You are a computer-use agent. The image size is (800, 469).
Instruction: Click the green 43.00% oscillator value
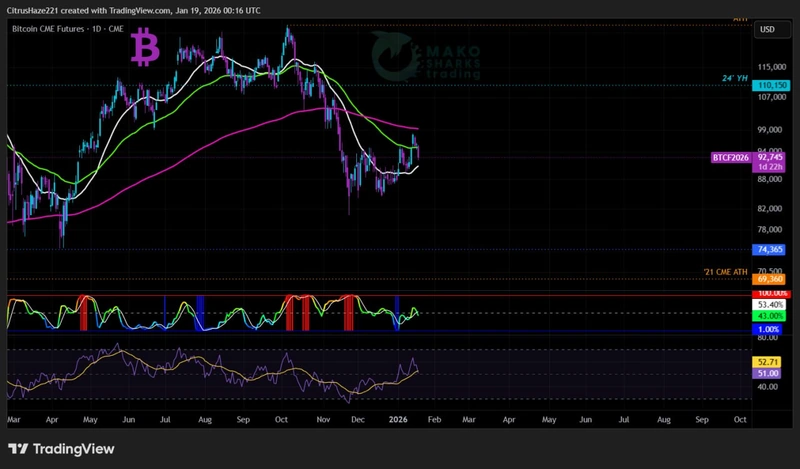769,316
